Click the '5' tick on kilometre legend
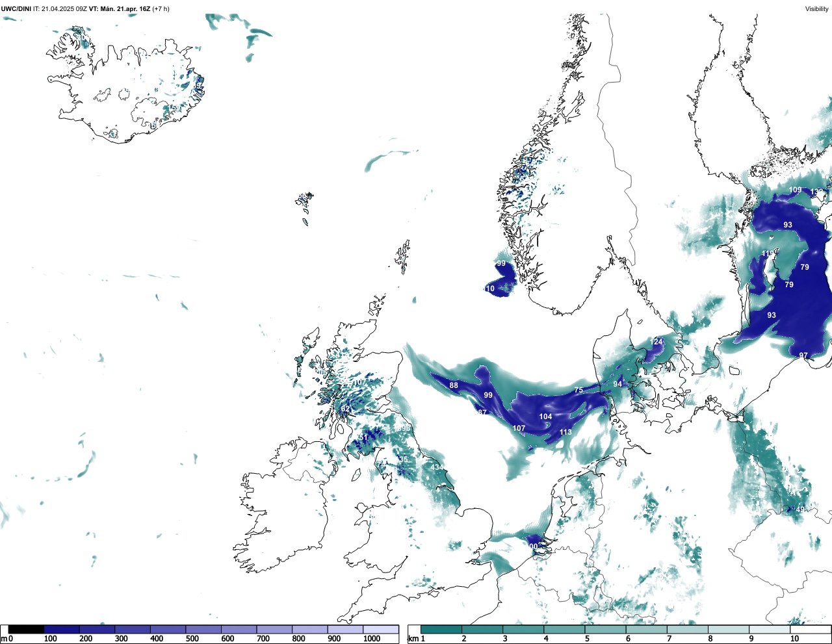832x644 pixels. (586, 639)
